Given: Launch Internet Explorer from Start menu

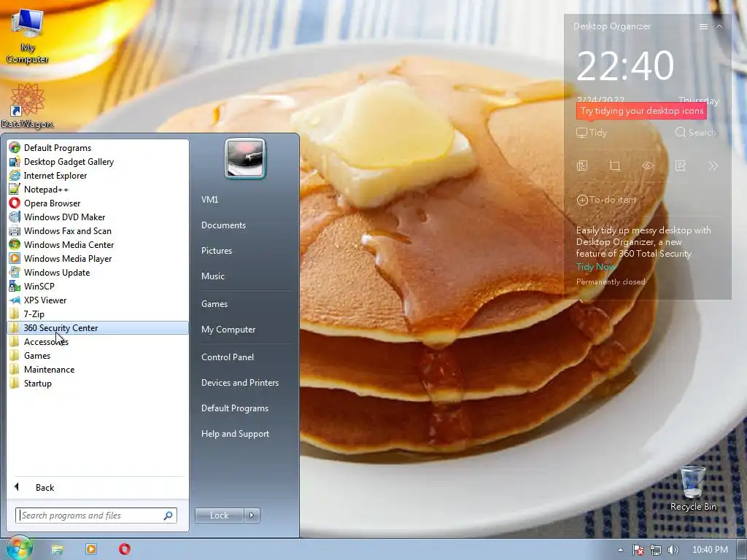Looking at the screenshot, I should (98, 175).
